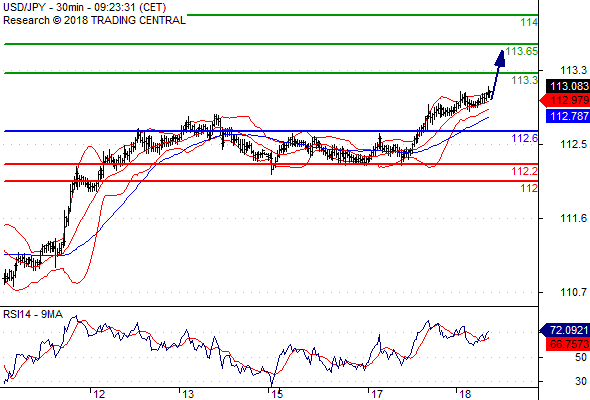Select the 72.0921 RSI value tag
The width and height of the screenshot is (590, 400).
click(x=565, y=330)
